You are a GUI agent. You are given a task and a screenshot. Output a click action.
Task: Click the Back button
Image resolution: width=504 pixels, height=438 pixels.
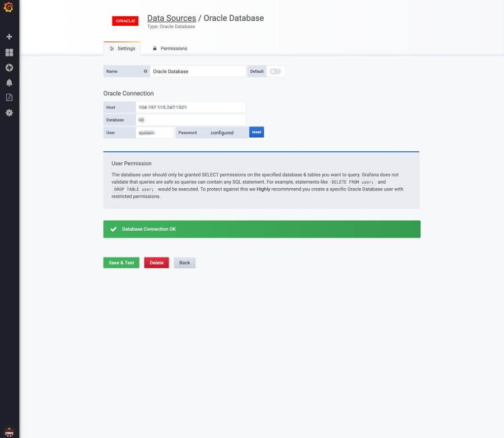pyautogui.click(x=184, y=263)
